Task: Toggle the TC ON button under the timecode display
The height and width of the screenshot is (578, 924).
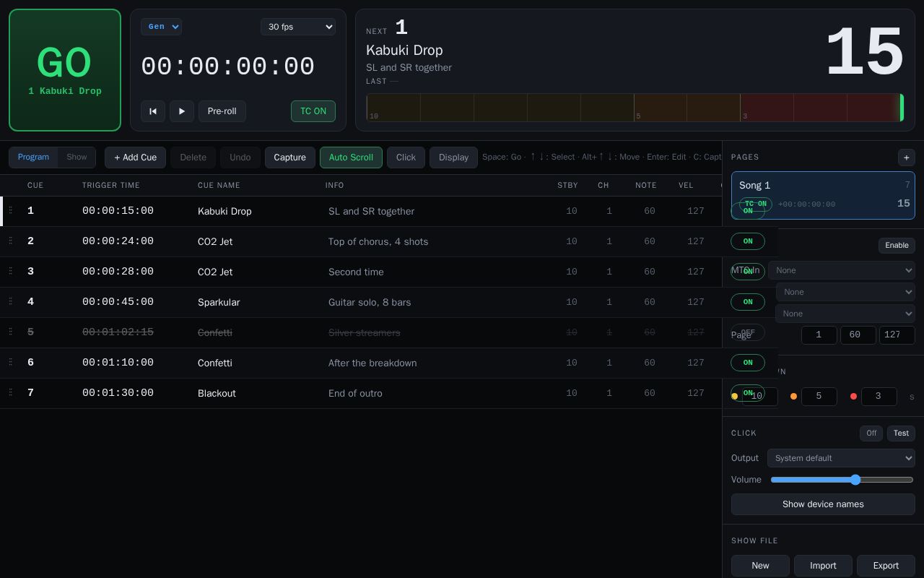Action: [x=313, y=111]
